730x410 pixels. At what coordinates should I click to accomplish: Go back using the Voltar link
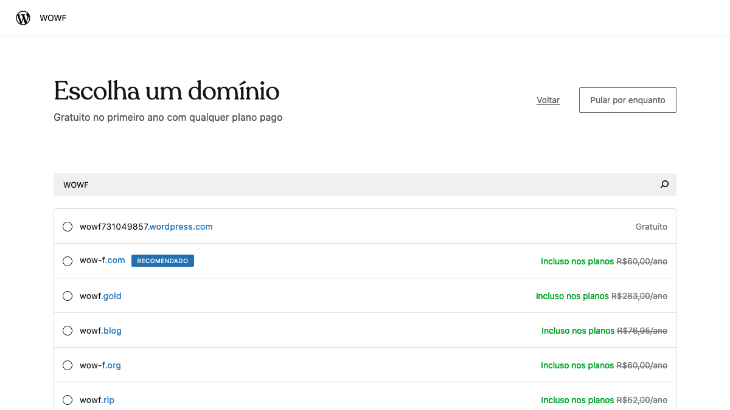[x=548, y=100]
